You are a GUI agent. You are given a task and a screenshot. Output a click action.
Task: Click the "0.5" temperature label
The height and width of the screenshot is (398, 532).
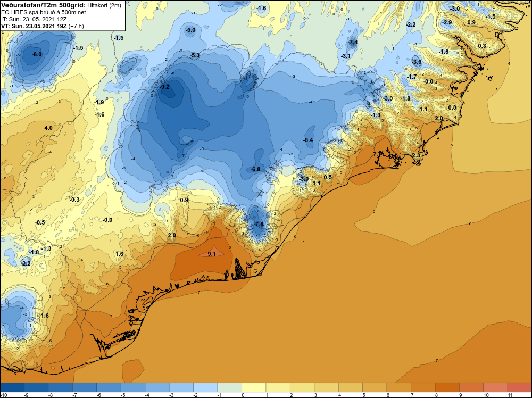click(328, 177)
